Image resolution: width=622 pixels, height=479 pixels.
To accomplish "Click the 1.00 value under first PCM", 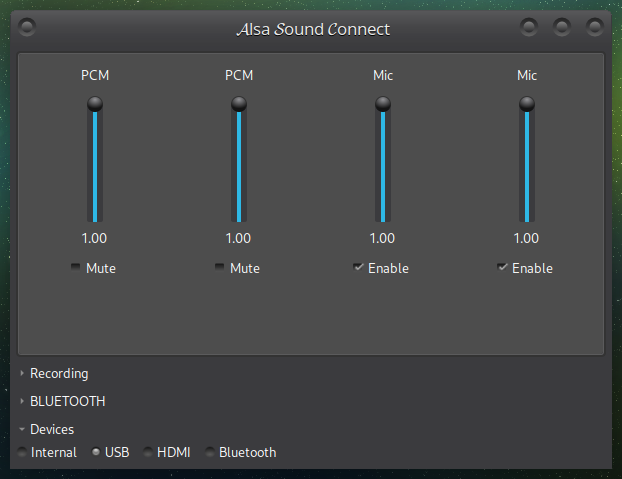I will coord(94,238).
